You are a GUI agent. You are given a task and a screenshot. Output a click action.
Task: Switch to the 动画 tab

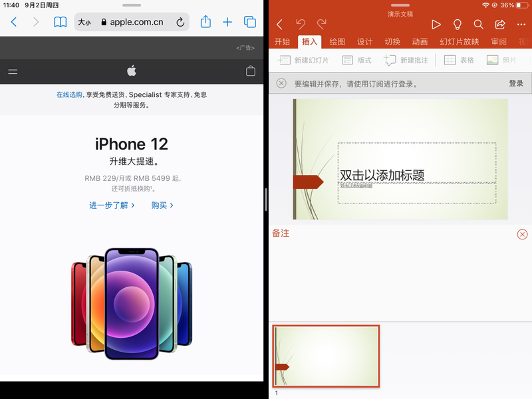pyautogui.click(x=420, y=42)
